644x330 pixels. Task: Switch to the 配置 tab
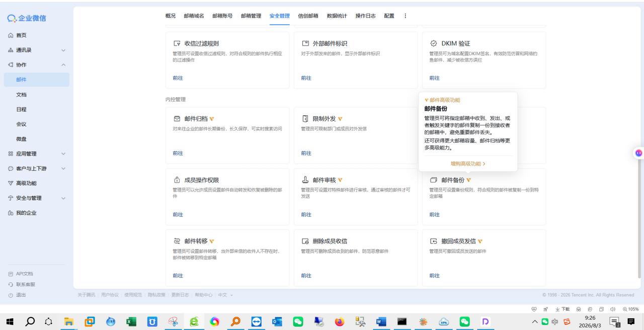coord(389,16)
